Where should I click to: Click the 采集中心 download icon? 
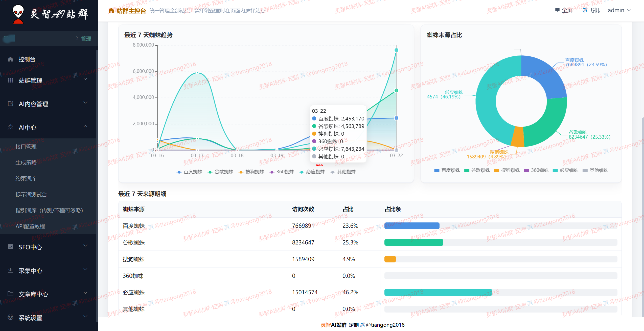[x=10, y=270]
